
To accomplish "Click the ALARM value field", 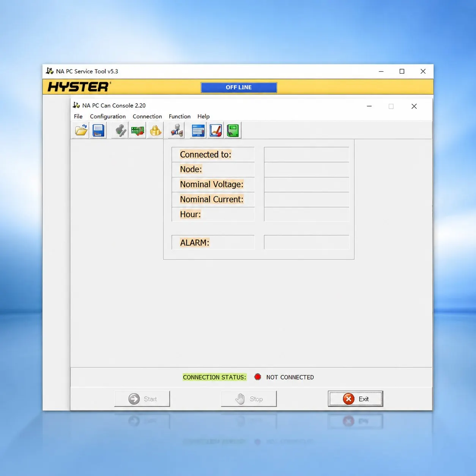I will point(306,243).
